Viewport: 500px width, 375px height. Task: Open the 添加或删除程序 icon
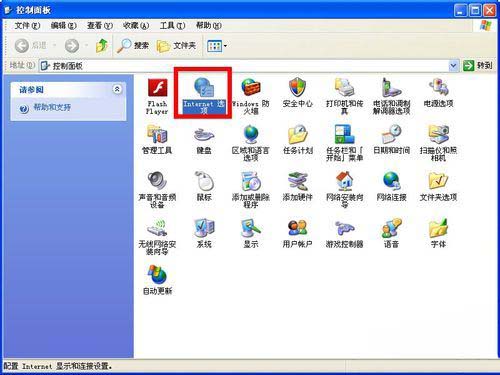pyautogui.click(x=251, y=182)
